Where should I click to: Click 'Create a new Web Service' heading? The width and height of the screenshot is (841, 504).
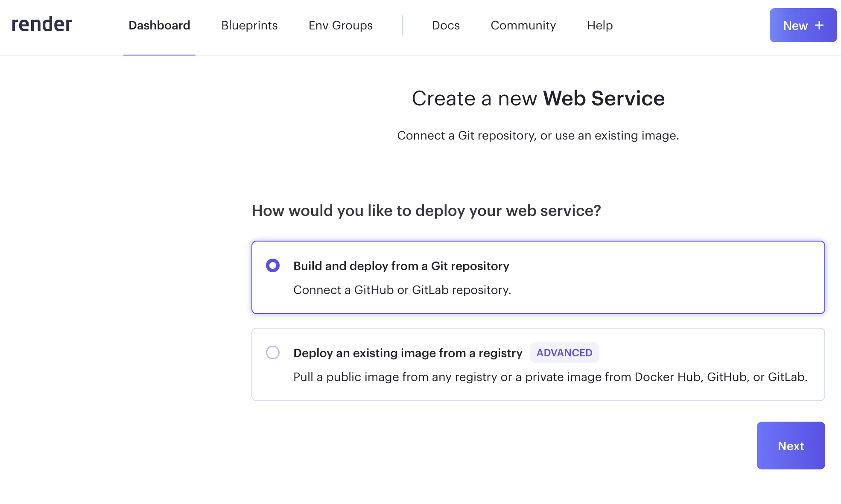(x=538, y=99)
